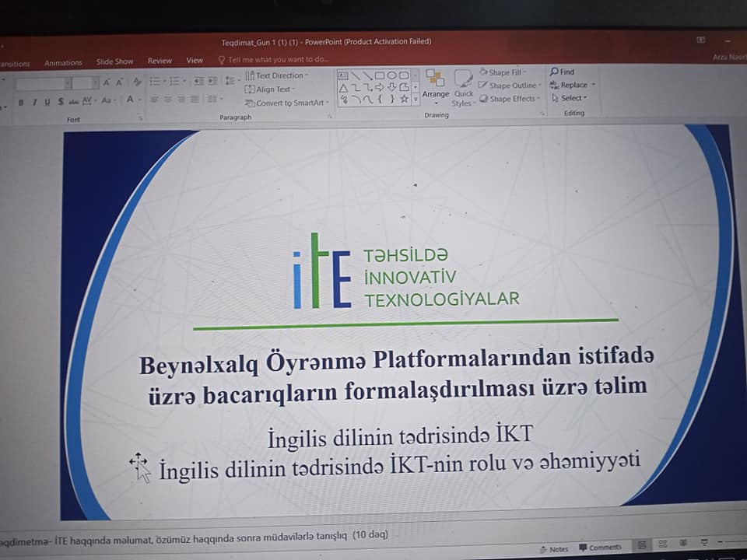Center the paragraph text
Viewport: 747px width, 560px height.
[x=168, y=100]
